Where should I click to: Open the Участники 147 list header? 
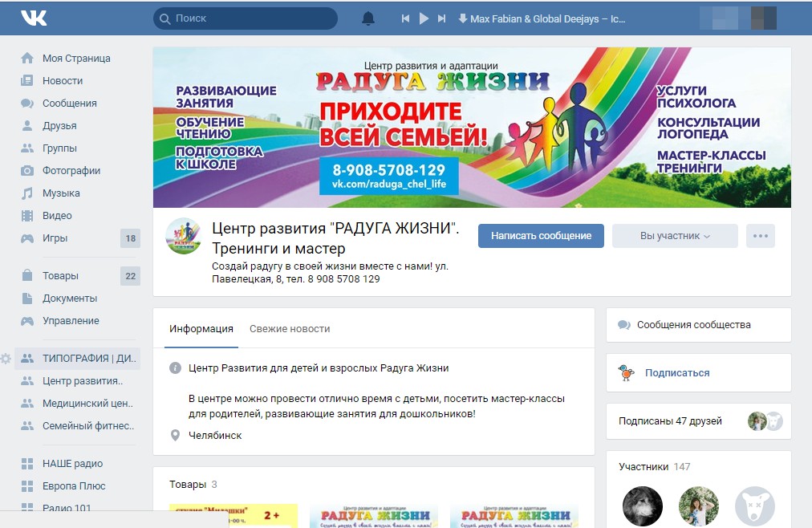pyautogui.click(x=654, y=467)
